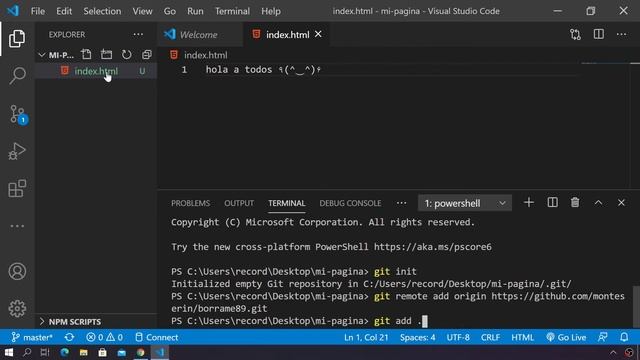
Task: Click the terminal scrollbar
Action: [x=636, y=306]
